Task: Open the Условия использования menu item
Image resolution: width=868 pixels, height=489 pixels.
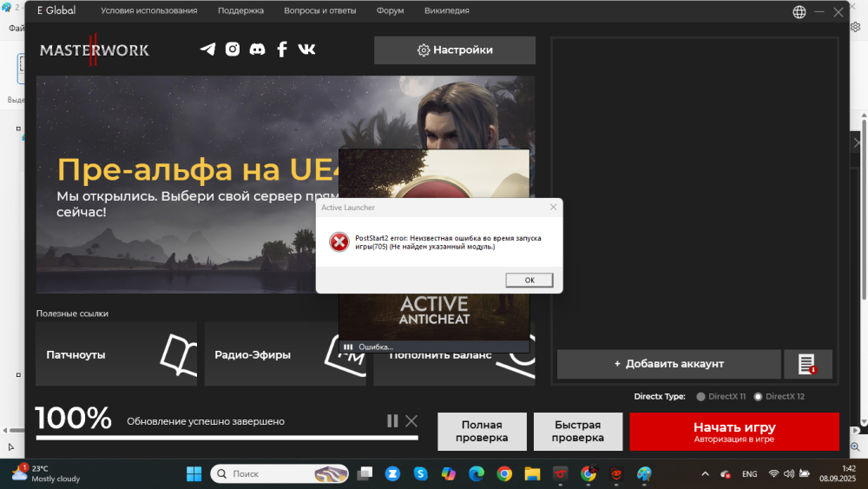Action: point(148,11)
